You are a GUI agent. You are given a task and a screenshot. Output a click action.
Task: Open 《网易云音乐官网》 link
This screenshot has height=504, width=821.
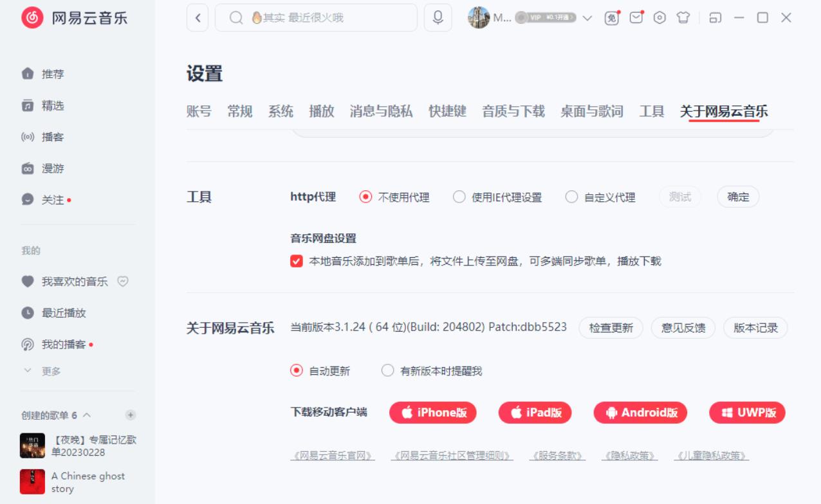[332, 455]
